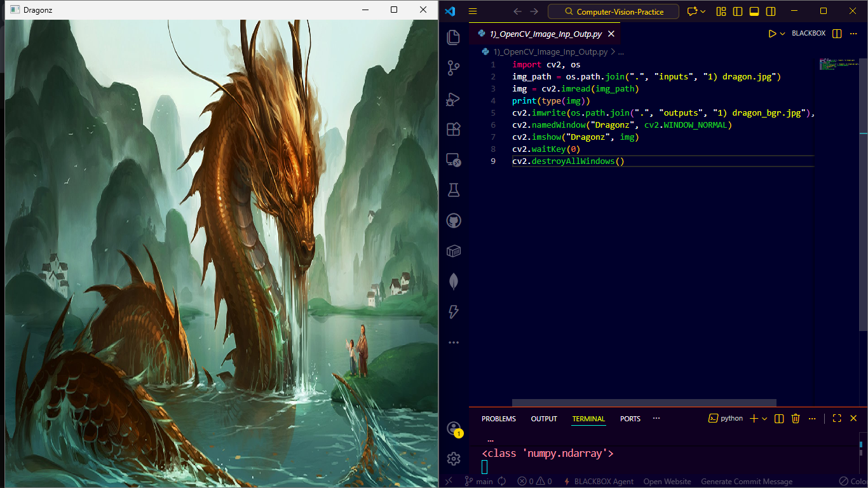Image resolution: width=868 pixels, height=488 pixels.
Task: Show additional activity bar views
Action: (453, 342)
